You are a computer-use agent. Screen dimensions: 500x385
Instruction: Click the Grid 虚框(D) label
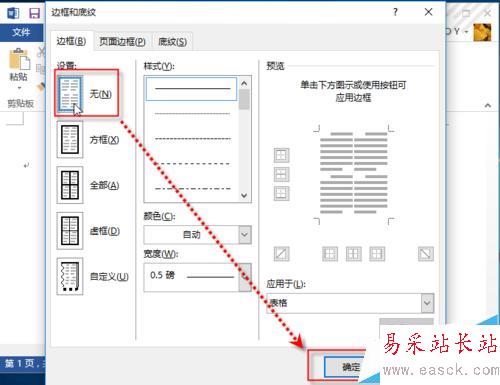[x=105, y=231]
